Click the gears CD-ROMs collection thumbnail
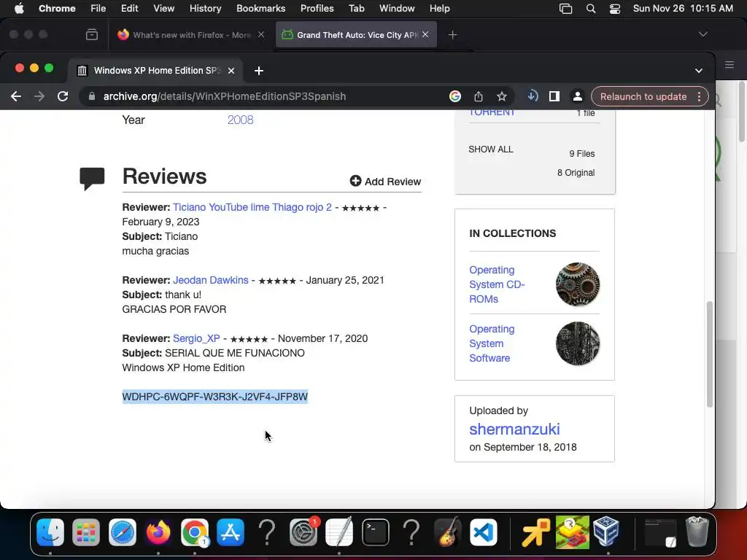The height and width of the screenshot is (560, 747). pyautogui.click(x=578, y=284)
